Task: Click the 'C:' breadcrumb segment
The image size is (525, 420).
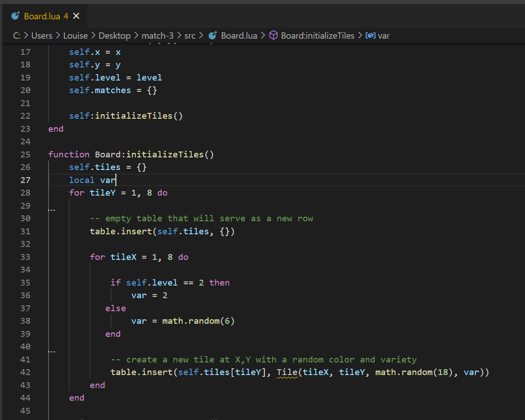Action: pyautogui.click(x=17, y=36)
